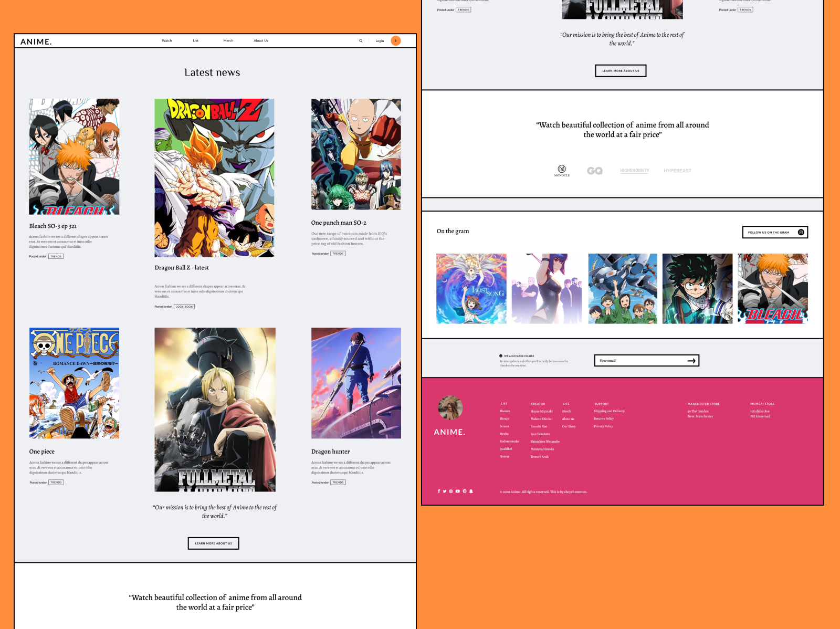840x629 pixels.
Task: Click the Bleach SO-3 ep 321 title
Action: click(x=53, y=226)
